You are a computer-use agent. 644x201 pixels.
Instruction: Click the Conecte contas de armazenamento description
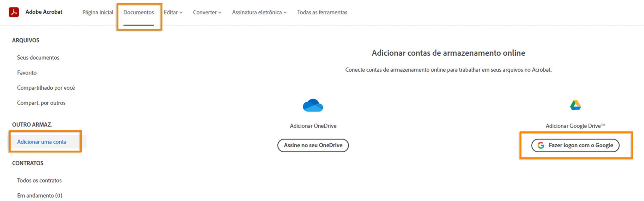[448, 70]
